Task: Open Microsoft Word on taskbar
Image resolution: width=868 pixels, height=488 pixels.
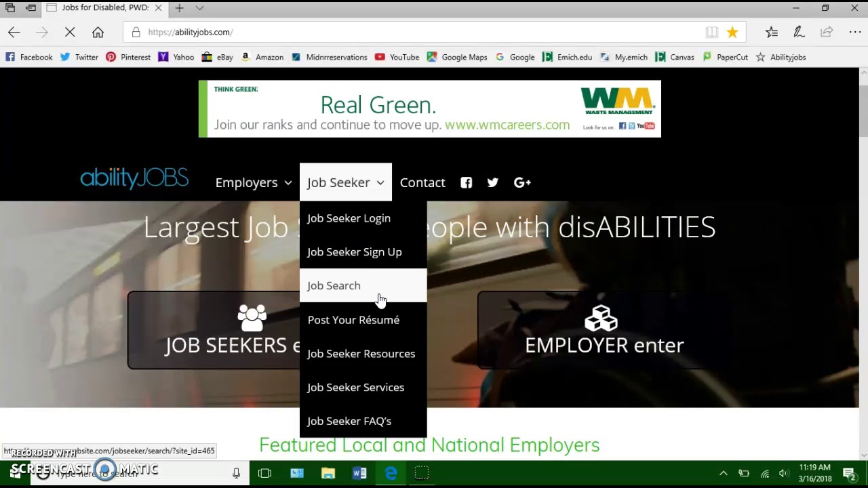Action: pos(359,473)
